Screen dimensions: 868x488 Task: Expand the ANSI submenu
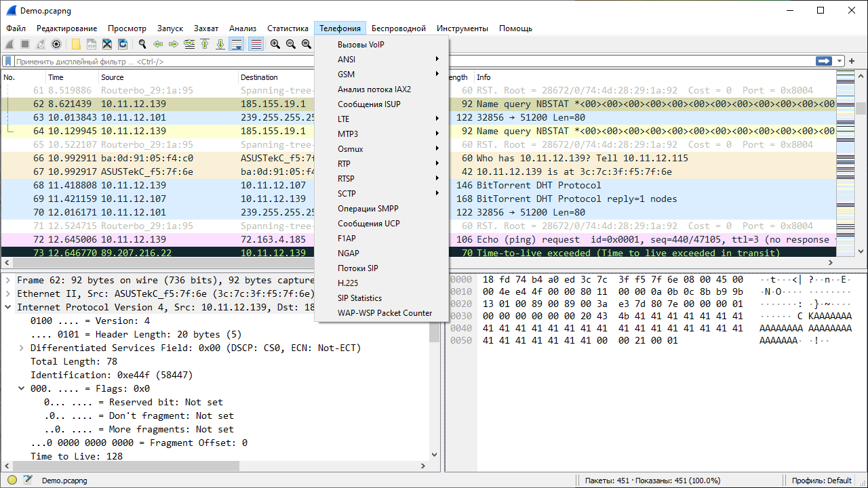(381, 60)
